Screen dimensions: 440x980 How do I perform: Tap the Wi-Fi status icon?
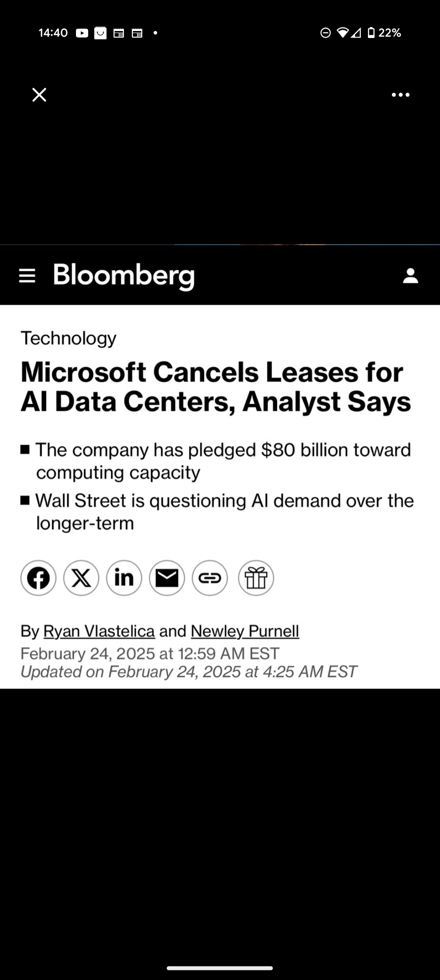click(343, 33)
